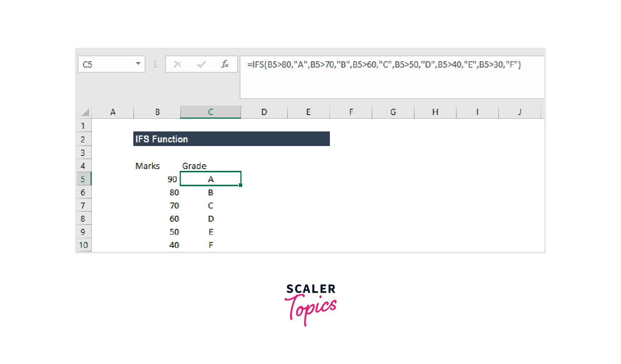Image resolution: width=621 pixels, height=364 pixels.
Task: Select row 5 header
Action: (83, 179)
